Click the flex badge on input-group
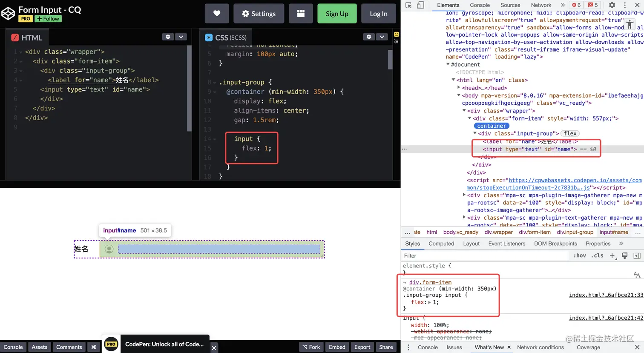 pyautogui.click(x=570, y=134)
